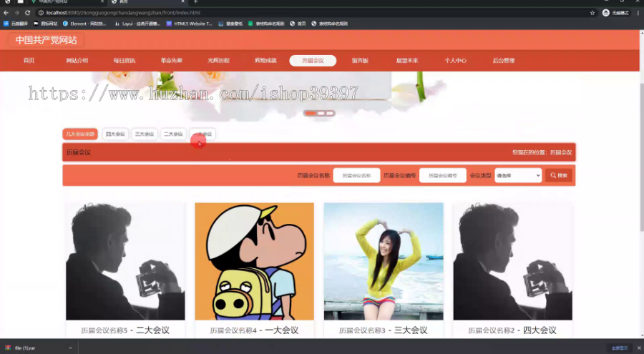
Task: Open the Layui bookmark
Action: (137, 24)
